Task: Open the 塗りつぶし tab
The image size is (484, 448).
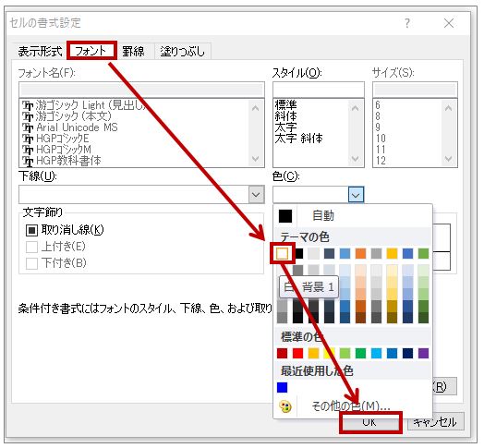Action: point(183,51)
